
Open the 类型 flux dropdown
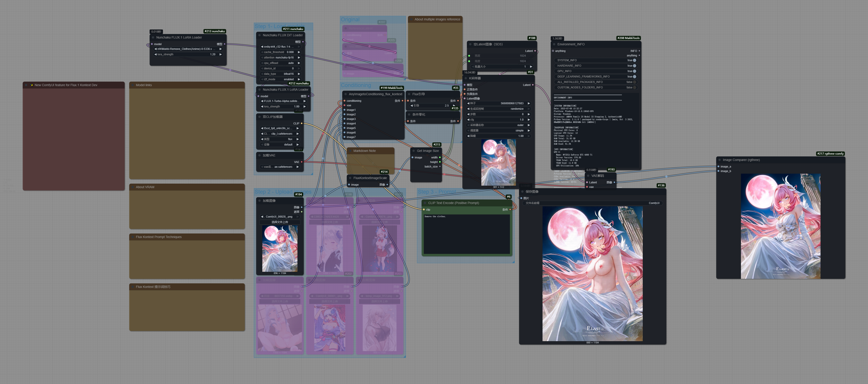click(x=280, y=139)
